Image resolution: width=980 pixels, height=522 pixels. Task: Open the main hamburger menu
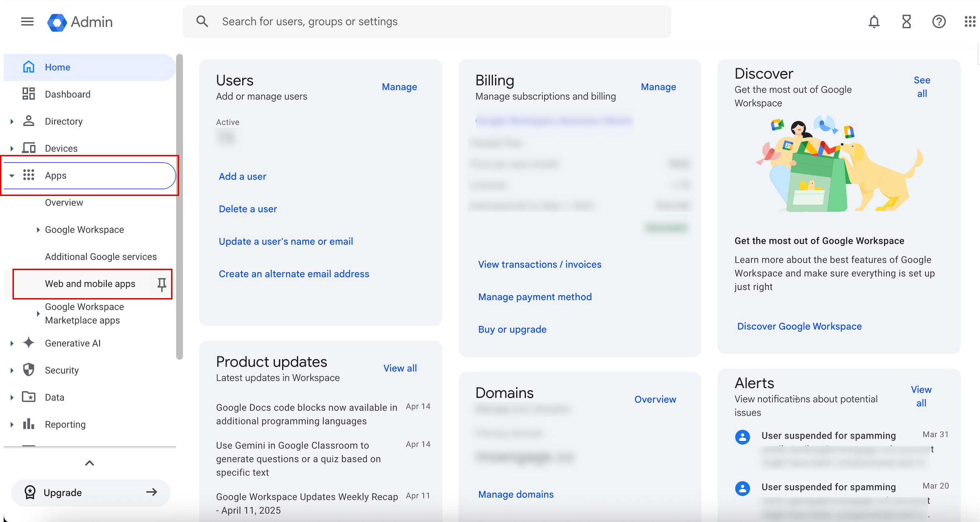coord(27,22)
